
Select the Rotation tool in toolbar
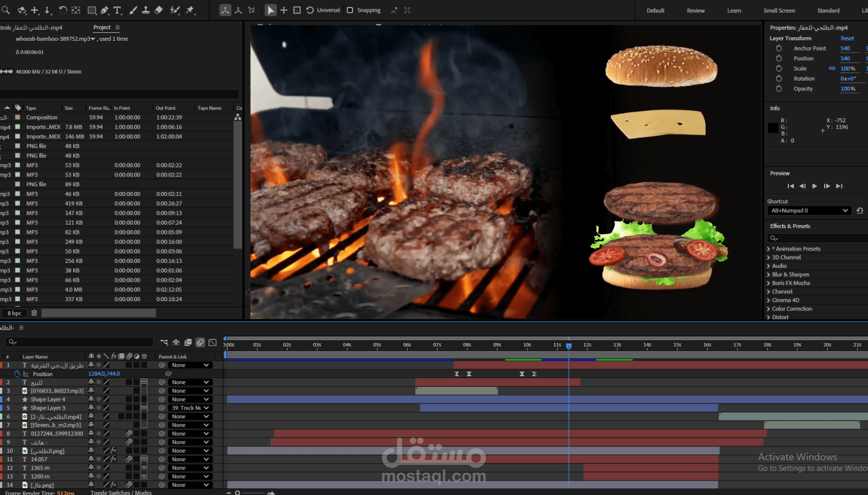62,10
